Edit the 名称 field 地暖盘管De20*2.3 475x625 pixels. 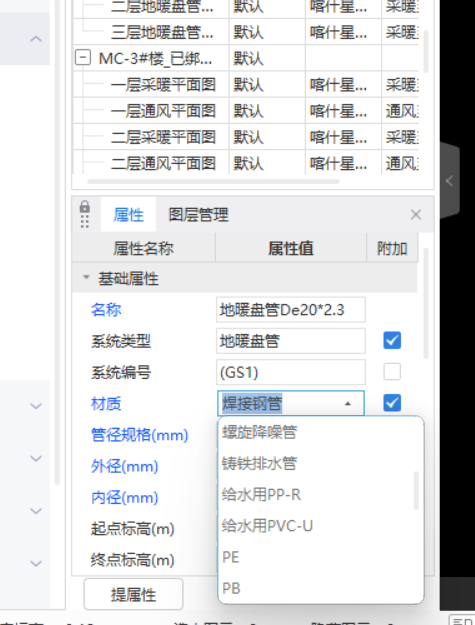[x=291, y=310]
